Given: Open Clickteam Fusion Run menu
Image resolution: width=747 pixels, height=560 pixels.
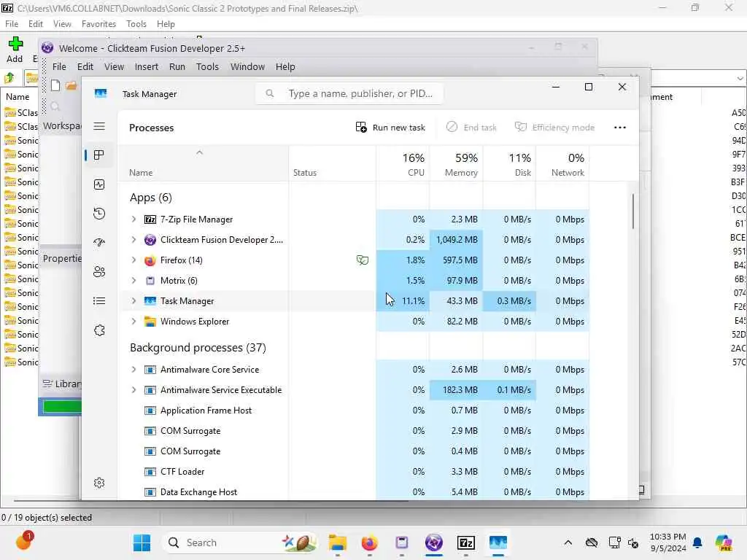Looking at the screenshot, I should 177,66.
